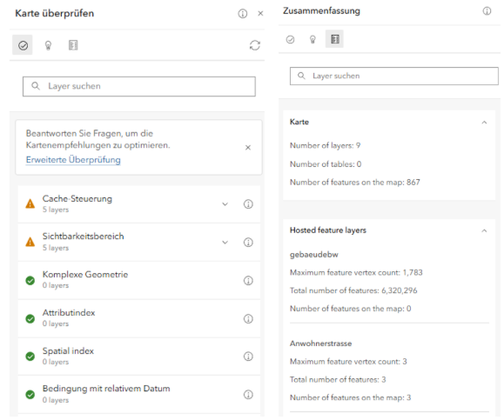
Task: Click the Hosted feature layers heading
Action: point(328,230)
